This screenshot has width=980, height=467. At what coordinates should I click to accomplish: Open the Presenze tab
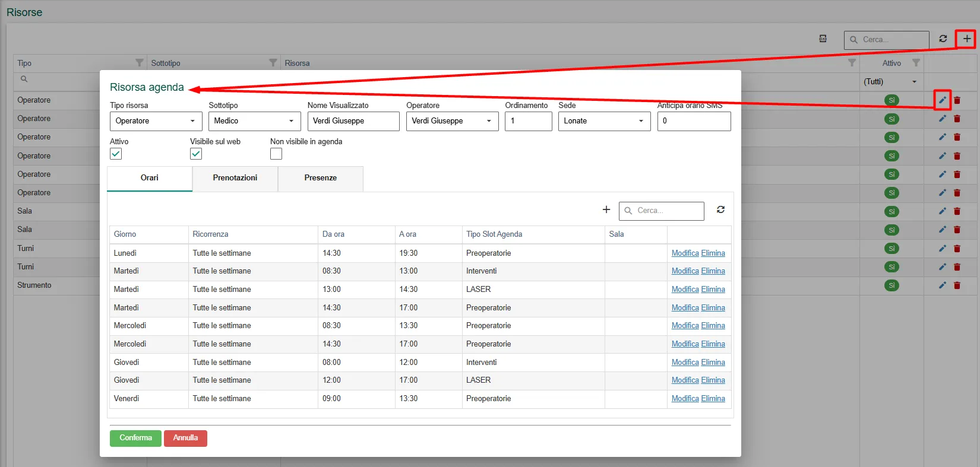[321, 178]
